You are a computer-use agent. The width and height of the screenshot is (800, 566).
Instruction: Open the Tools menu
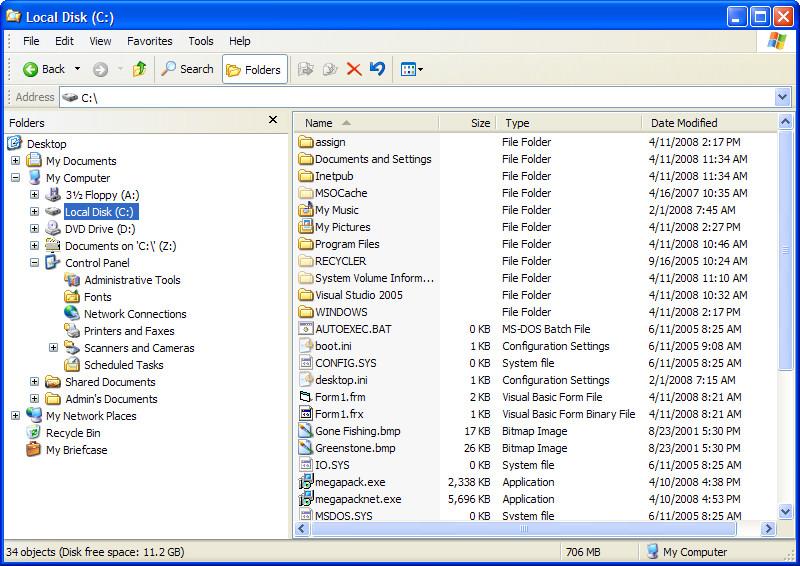pos(201,41)
